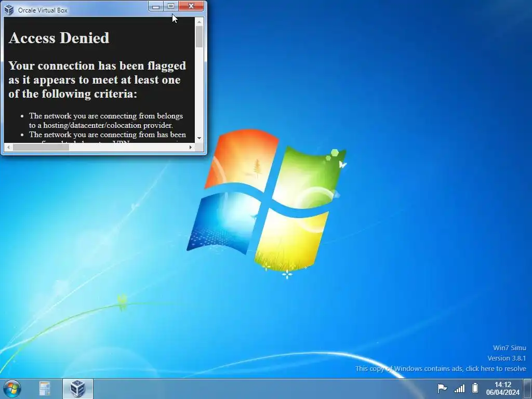The image size is (532, 399).
Task: Click the horizontal scrollbar right arrow
Action: point(190,147)
